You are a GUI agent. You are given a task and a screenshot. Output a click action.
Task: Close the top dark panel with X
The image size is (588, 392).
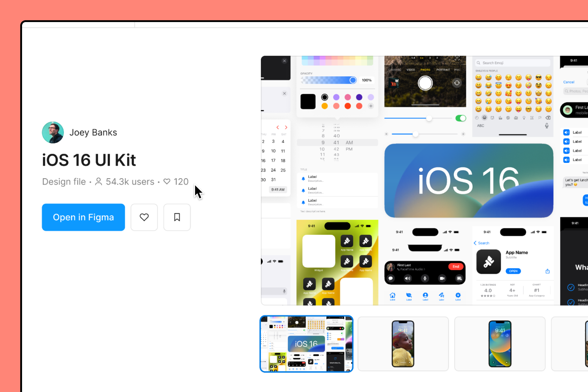click(285, 61)
